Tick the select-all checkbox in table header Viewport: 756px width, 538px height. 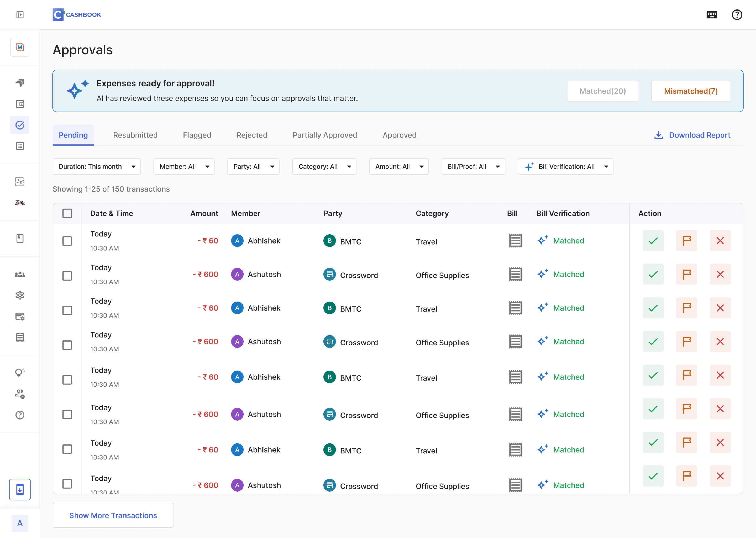67,213
